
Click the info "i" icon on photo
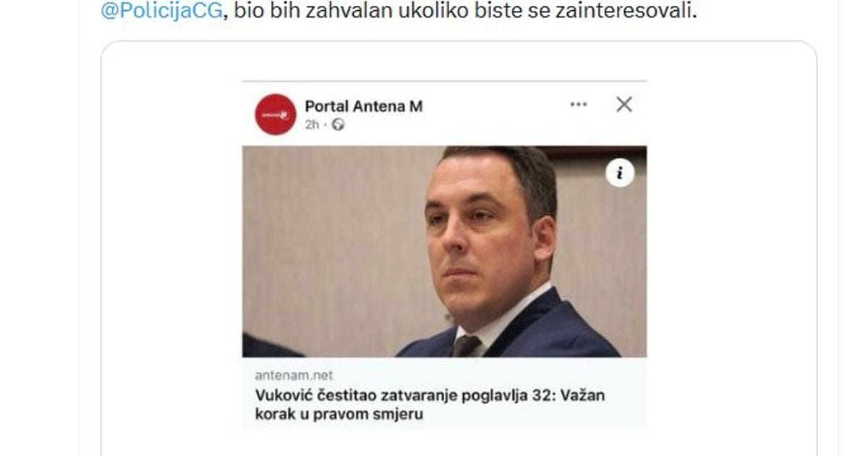click(620, 173)
